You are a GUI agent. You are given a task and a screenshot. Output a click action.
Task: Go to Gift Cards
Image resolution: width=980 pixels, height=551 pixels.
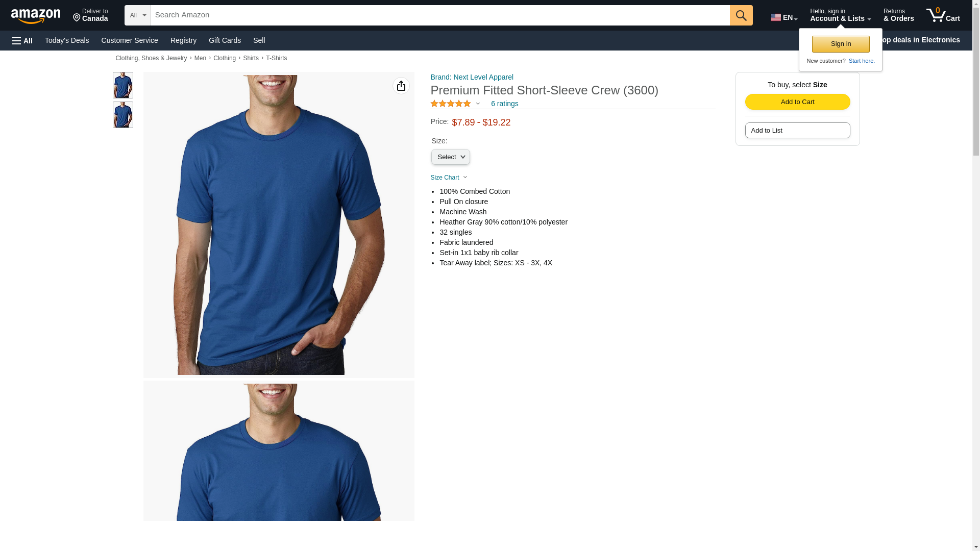click(x=225, y=40)
